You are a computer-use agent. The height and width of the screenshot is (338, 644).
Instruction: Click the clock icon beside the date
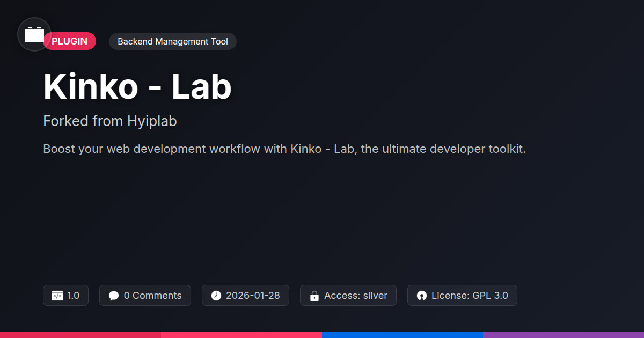point(216,296)
